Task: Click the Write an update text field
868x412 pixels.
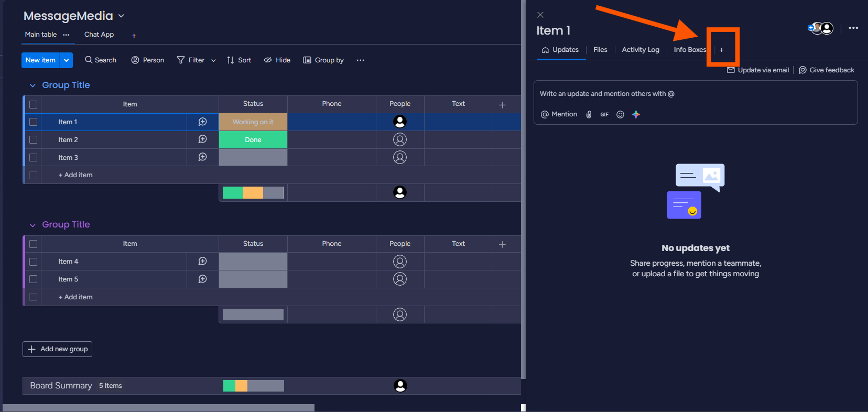Action: (696, 94)
